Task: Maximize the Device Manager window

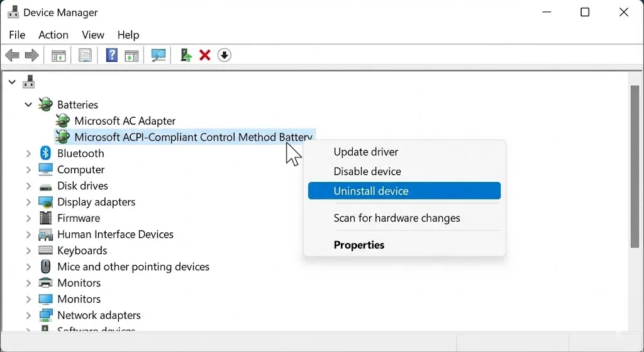Action: click(x=585, y=13)
